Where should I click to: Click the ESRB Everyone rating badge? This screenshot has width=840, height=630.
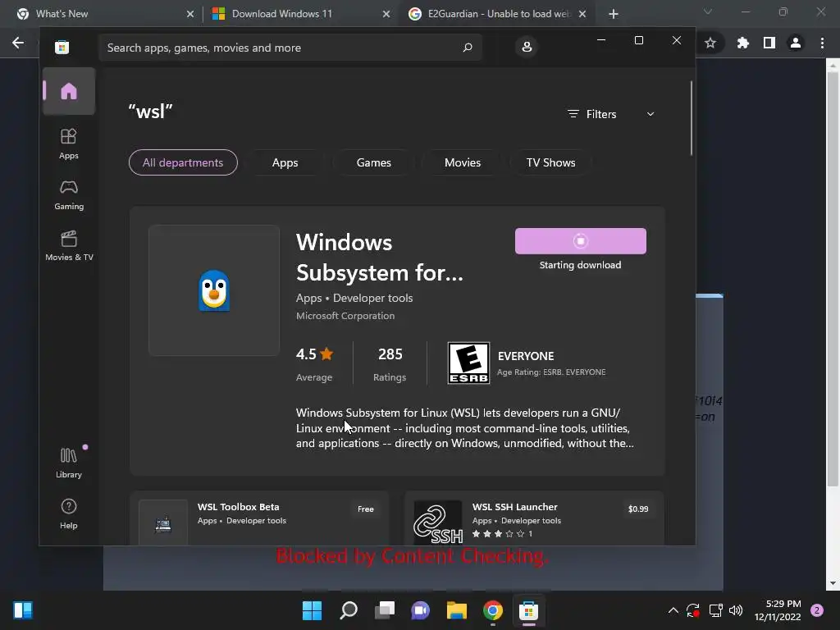pos(468,363)
